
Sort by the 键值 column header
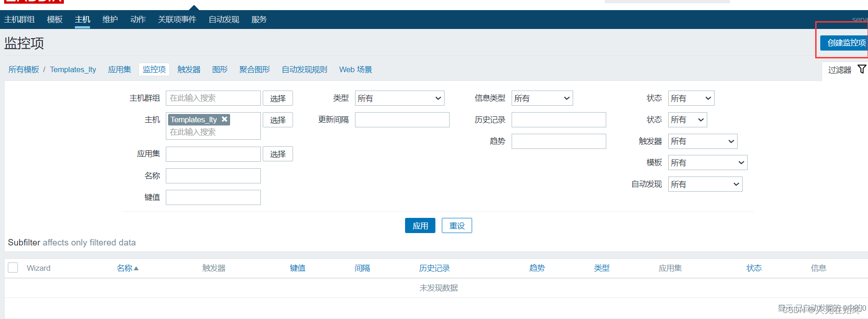[298, 268]
